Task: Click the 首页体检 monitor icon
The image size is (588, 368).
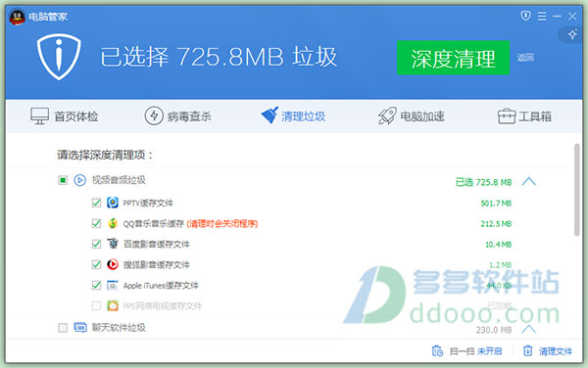Action: pyautogui.click(x=39, y=116)
